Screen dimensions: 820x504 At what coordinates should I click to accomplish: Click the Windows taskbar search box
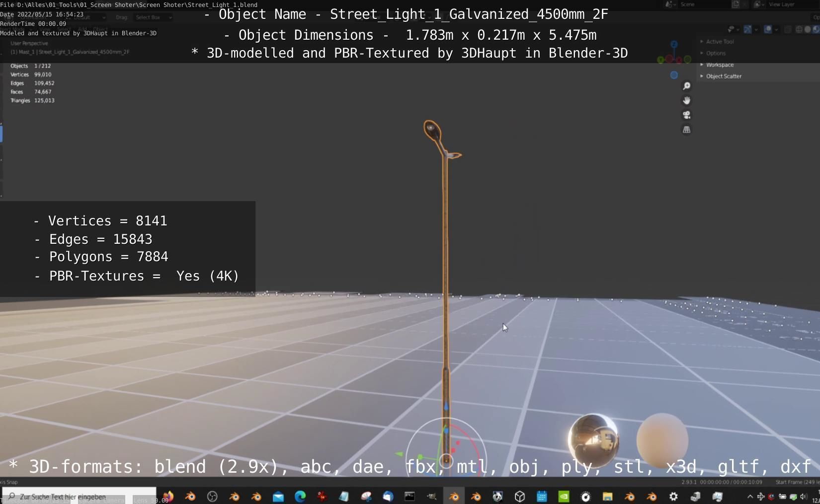[x=80, y=497]
